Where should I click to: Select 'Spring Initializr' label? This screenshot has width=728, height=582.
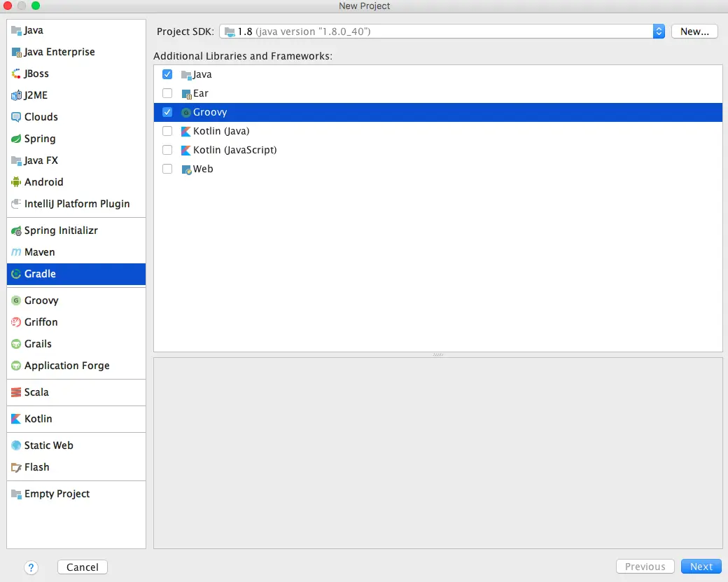click(x=61, y=230)
